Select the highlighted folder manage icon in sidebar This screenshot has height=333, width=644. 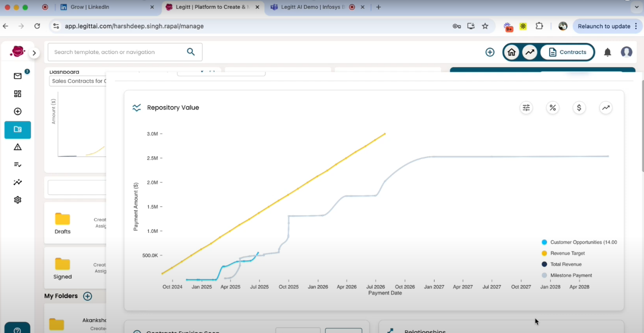pyautogui.click(x=18, y=129)
